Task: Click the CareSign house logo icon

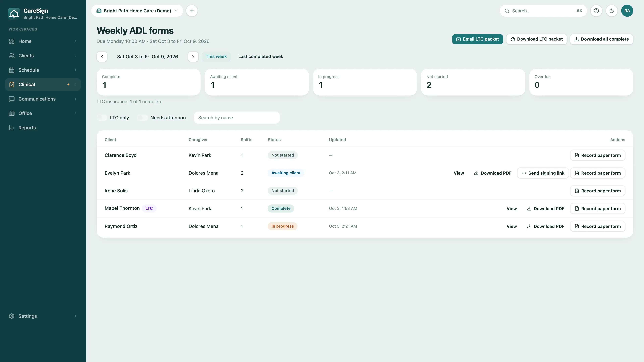Action: click(x=14, y=13)
